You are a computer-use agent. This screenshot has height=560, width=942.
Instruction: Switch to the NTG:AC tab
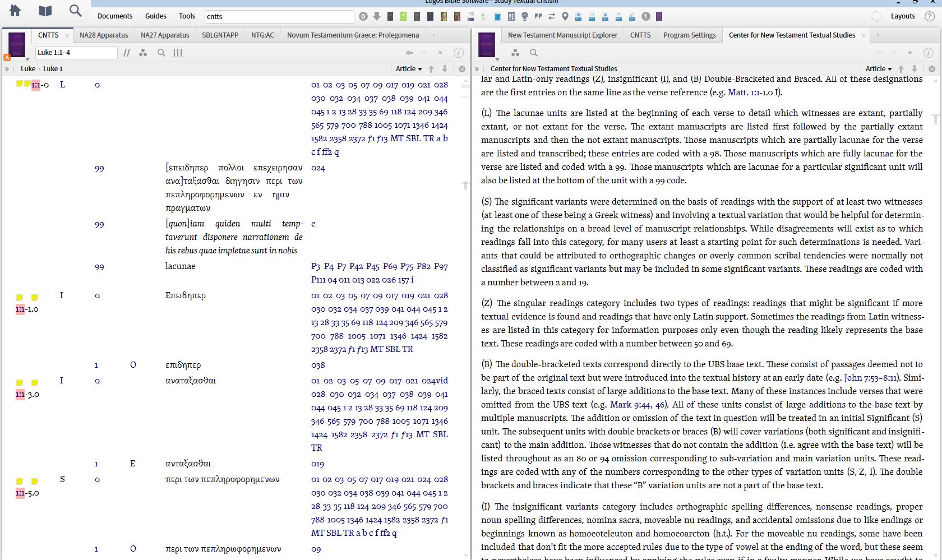pos(262,35)
